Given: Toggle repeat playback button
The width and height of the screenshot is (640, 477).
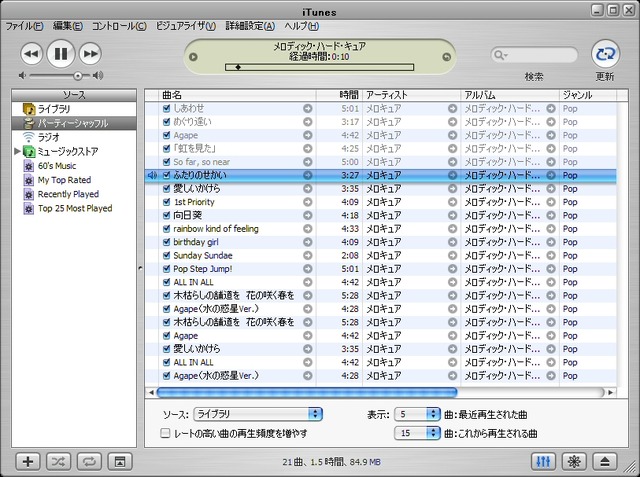Looking at the screenshot, I should [89, 461].
